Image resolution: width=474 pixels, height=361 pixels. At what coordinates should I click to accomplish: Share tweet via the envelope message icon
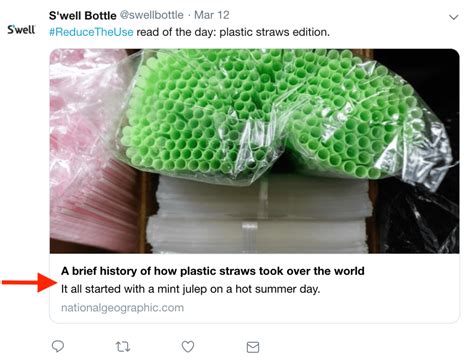pyautogui.click(x=253, y=347)
